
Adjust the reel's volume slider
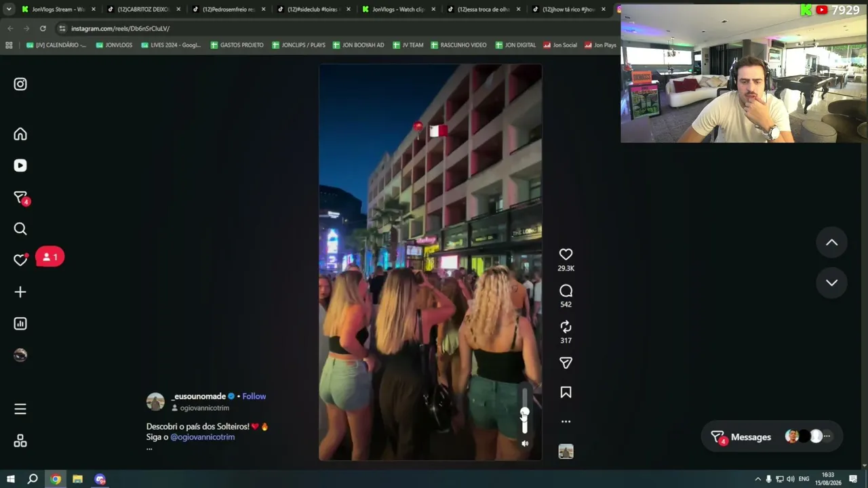point(524,411)
